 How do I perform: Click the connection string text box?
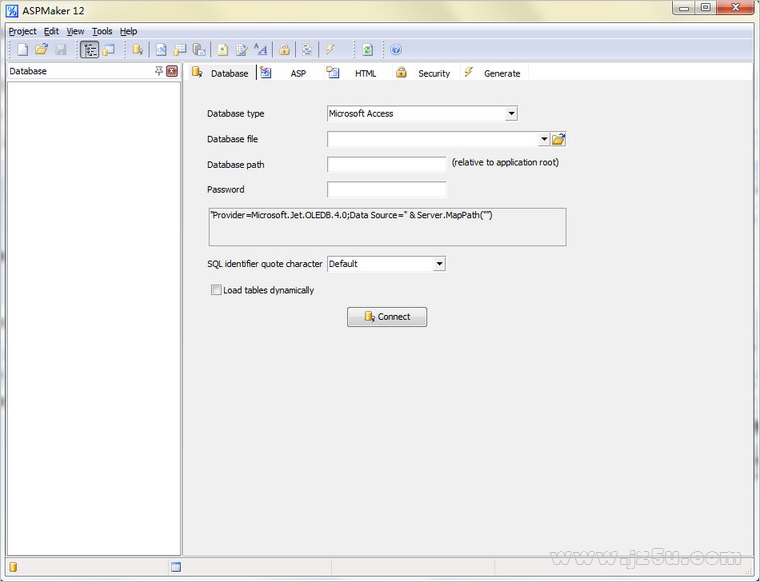tap(387, 227)
